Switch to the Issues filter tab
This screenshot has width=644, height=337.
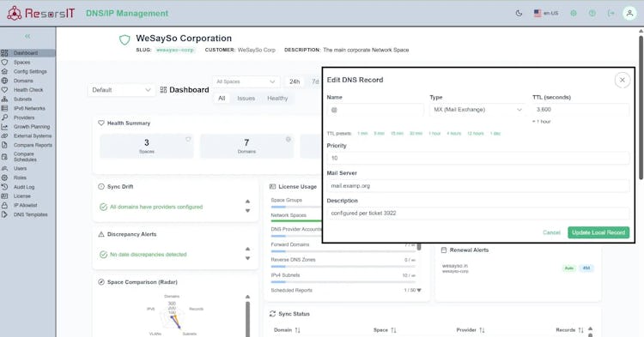[246, 99]
